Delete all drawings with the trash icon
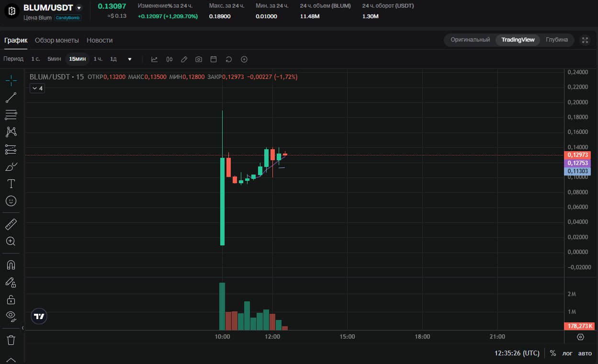Screen dimensions: 598x364 coord(11,340)
